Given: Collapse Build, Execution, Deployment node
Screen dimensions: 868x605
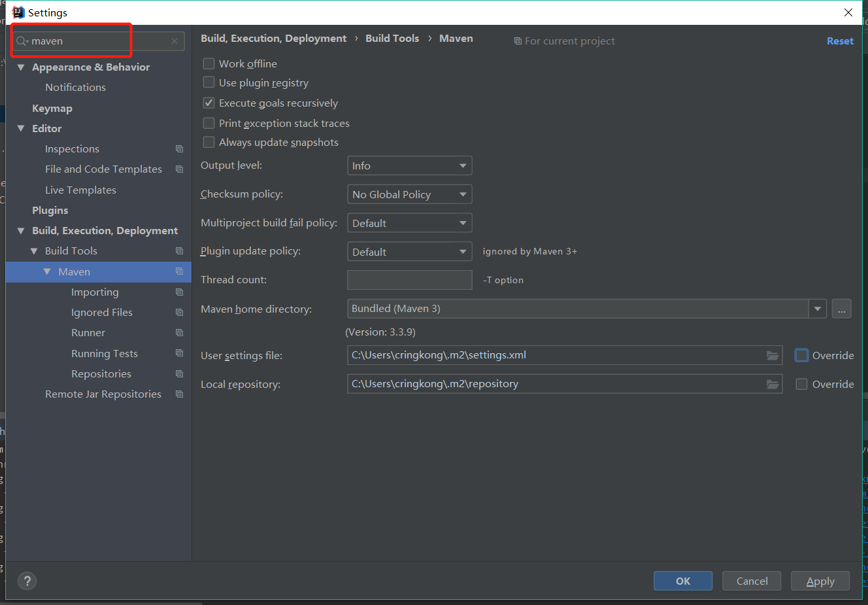Looking at the screenshot, I should tap(21, 231).
